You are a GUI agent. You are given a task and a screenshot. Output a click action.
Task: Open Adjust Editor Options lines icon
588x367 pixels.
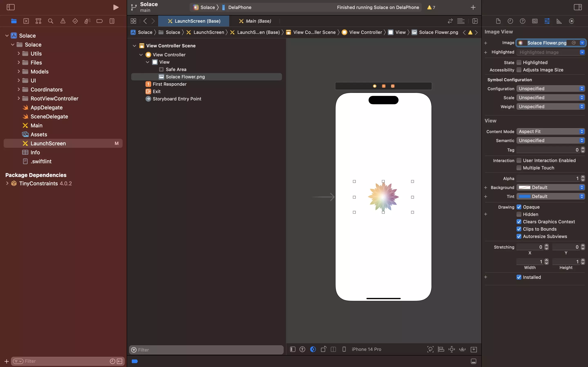pos(461,21)
